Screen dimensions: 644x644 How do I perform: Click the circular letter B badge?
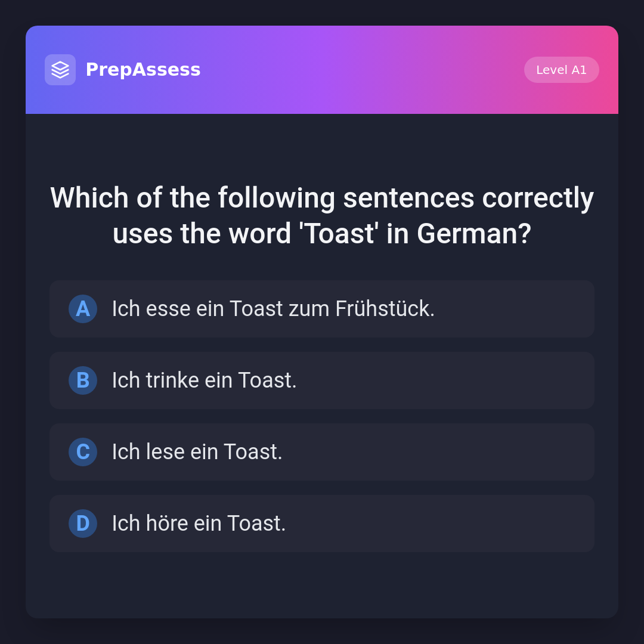pos(83,380)
